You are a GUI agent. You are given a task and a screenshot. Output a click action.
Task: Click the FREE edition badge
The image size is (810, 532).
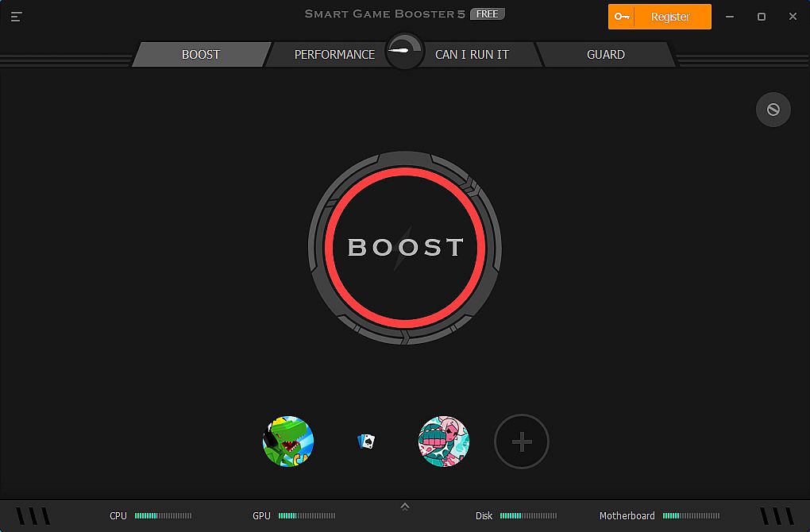(x=487, y=14)
